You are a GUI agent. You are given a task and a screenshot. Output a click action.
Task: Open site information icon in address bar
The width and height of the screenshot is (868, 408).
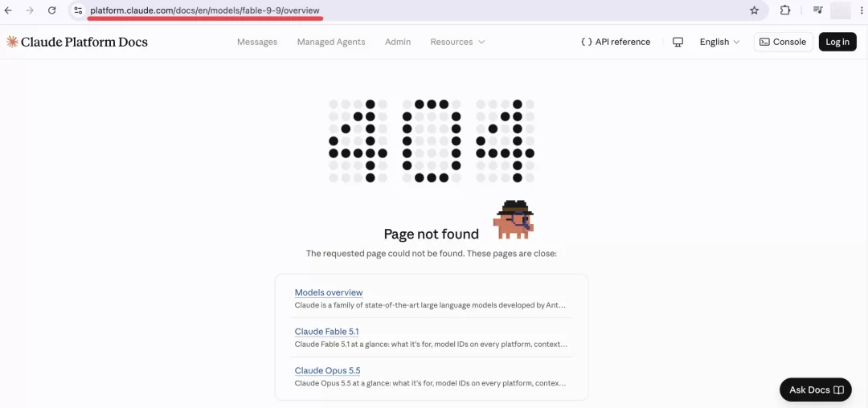78,10
